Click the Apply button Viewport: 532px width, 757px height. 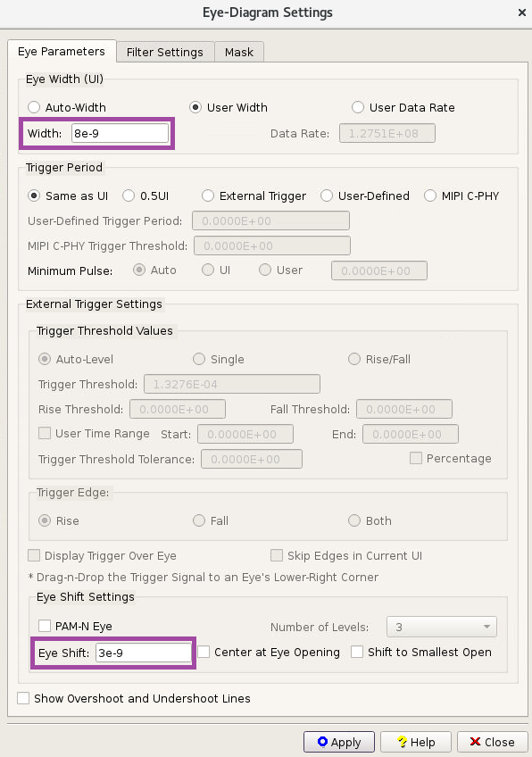[339, 742]
